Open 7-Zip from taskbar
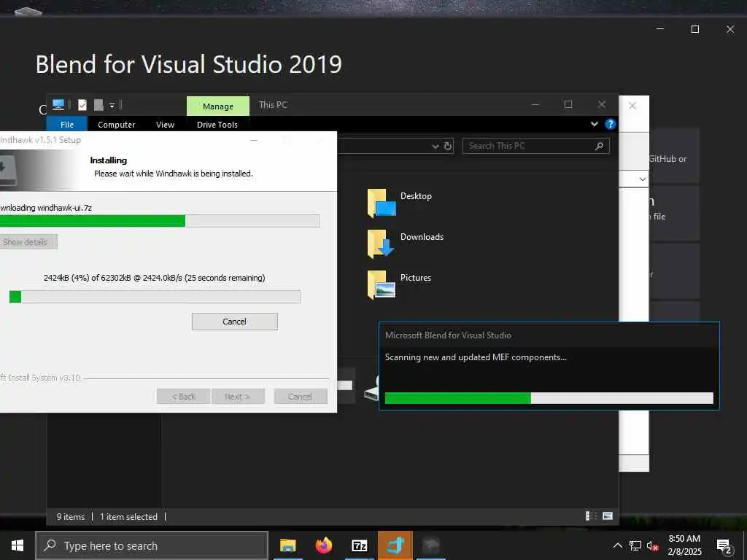The height and width of the screenshot is (560, 747). (359, 545)
